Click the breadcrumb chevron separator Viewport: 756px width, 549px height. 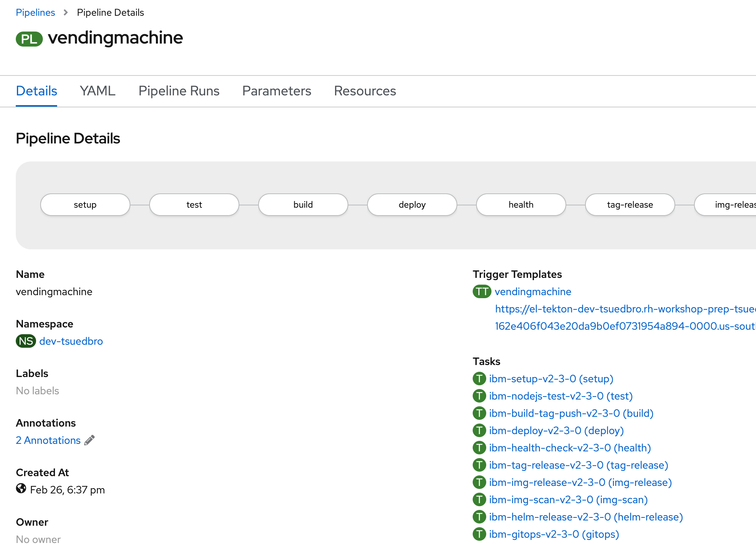click(x=66, y=12)
